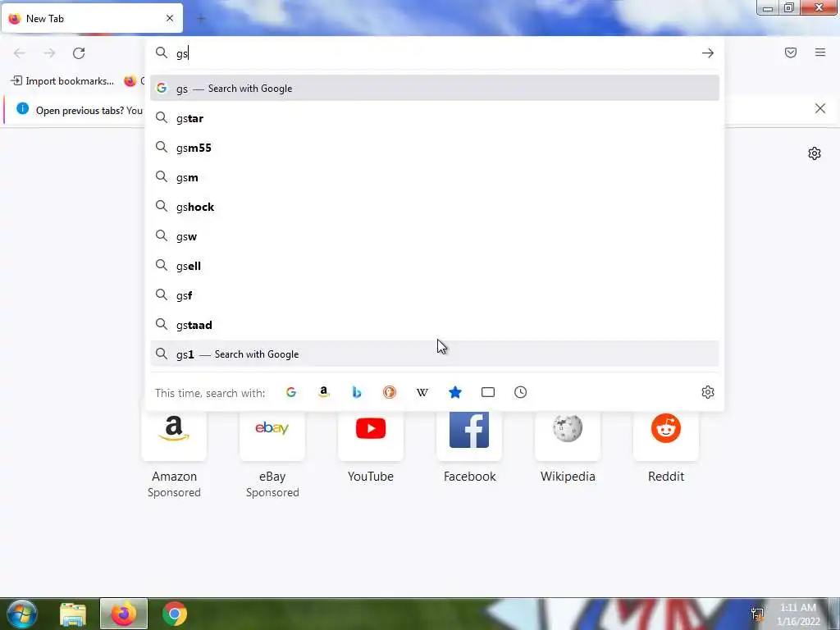840x630 pixels.
Task: Search open tabs using the tab icon
Action: coord(488,392)
